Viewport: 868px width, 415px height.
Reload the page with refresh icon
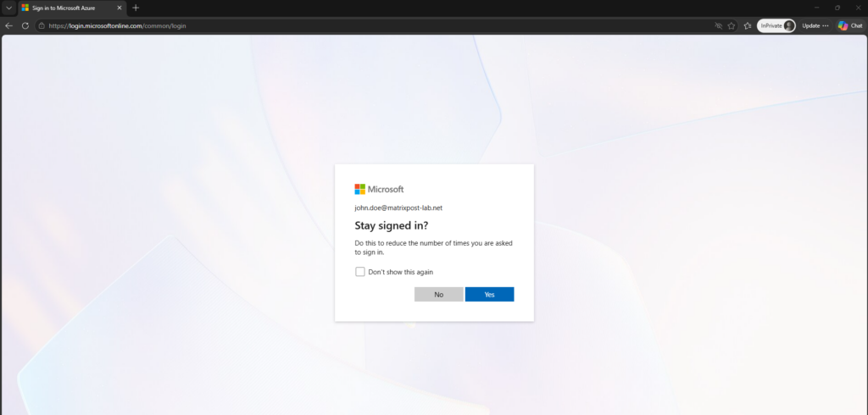(x=25, y=25)
